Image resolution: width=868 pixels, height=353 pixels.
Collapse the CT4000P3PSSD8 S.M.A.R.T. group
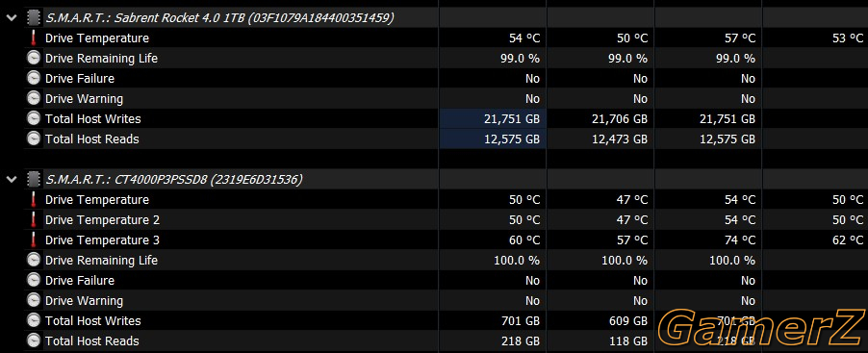coord(11,180)
